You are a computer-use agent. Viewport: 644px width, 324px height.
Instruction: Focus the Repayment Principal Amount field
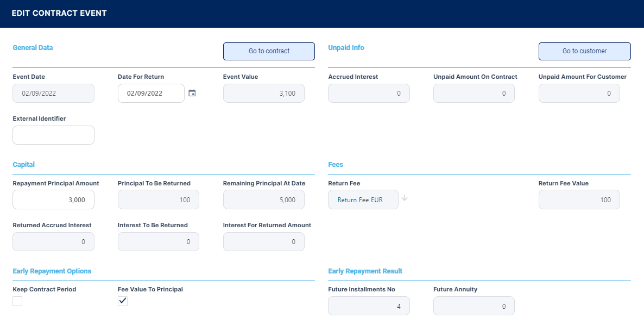pos(53,200)
